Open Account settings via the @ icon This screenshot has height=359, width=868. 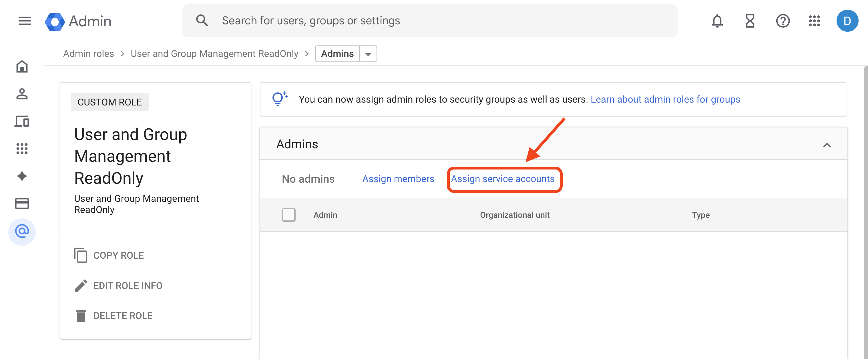[x=22, y=232]
